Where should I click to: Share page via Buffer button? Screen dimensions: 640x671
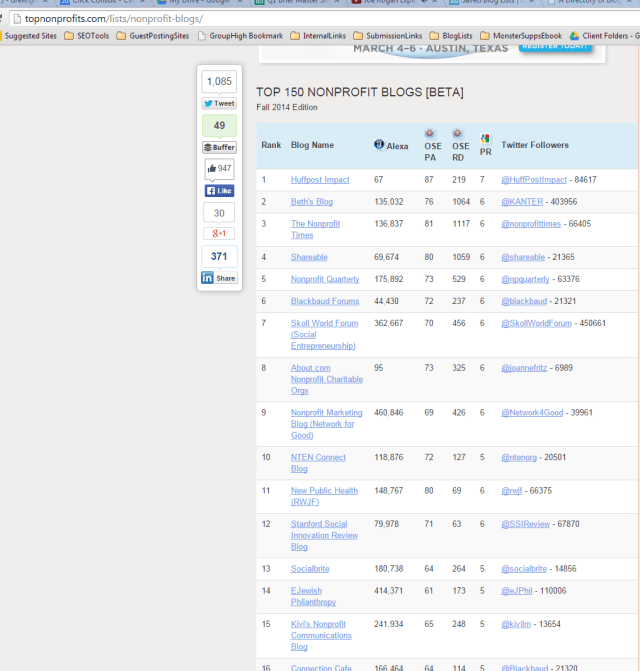coord(219,147)
